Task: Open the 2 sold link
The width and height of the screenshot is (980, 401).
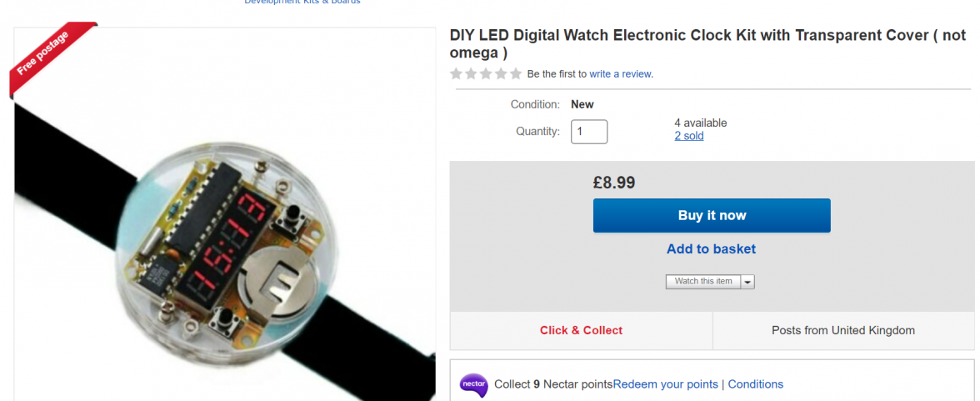Action: pos(688,136)
